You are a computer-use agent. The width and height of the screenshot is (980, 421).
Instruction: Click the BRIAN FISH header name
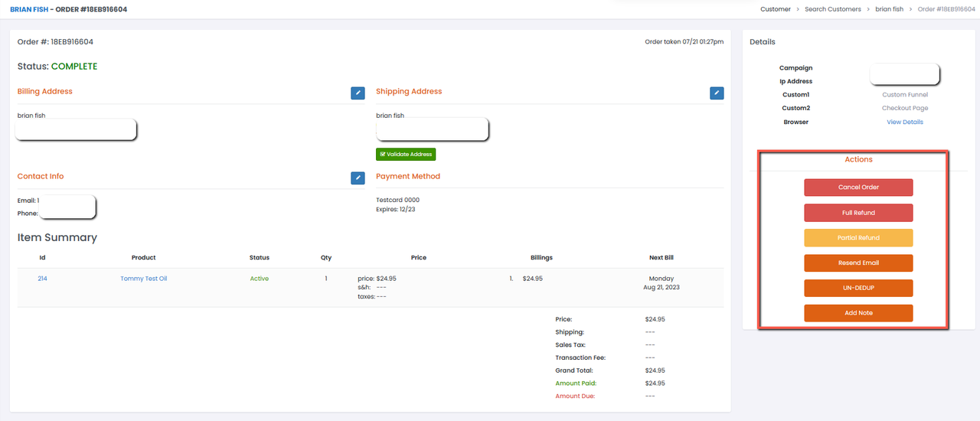(27, 9)
